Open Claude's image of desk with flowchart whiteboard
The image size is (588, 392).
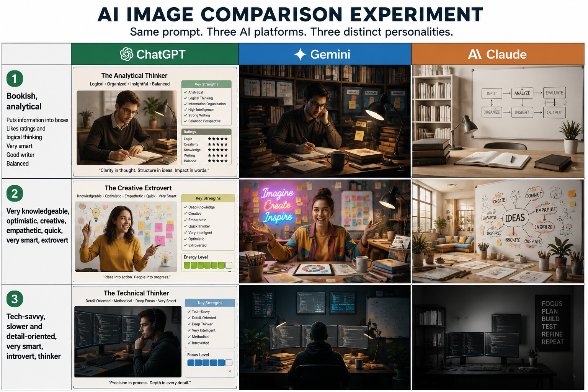tap(498, 121)
